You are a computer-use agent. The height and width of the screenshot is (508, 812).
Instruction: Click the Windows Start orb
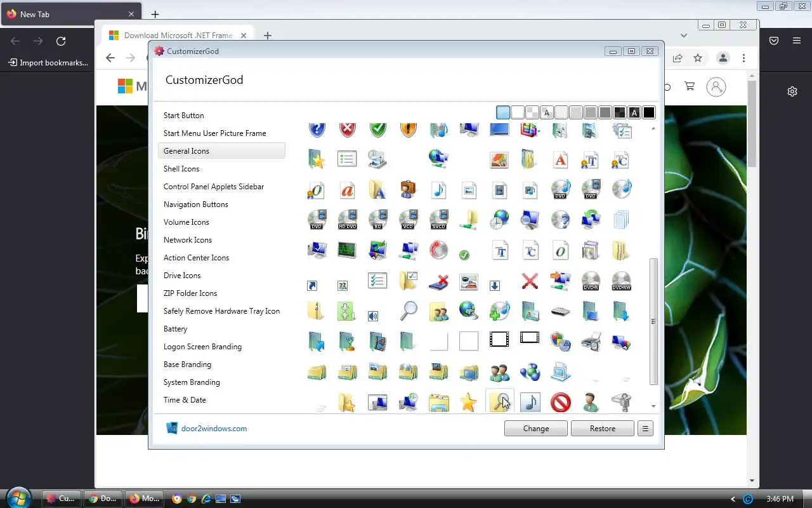(18, 498)
